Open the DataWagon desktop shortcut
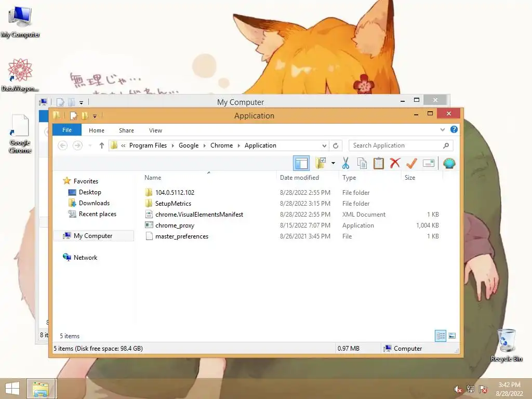532x399 pixels. point(20,75)
